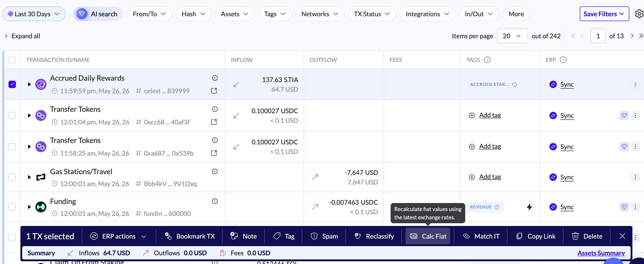Open three-dot menu for transaction 0xcc68 ... 40af3f
The width and height of the screenshot is (644, 264).
pyautogui.click(x=635, y=115)
